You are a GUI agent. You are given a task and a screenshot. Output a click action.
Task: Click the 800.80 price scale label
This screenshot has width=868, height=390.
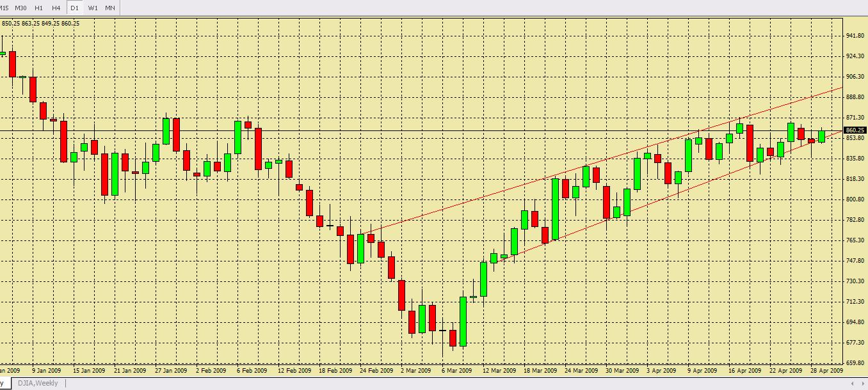(x=855, y=199)
